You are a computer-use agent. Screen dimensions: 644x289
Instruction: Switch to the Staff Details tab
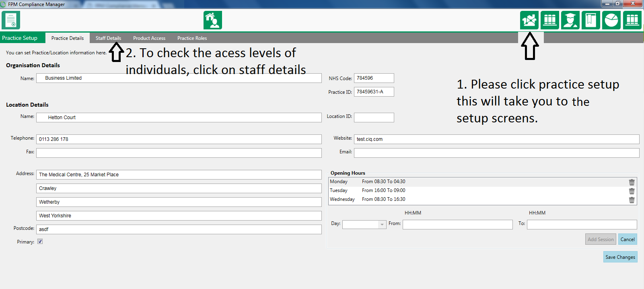(x=108, y=38)
